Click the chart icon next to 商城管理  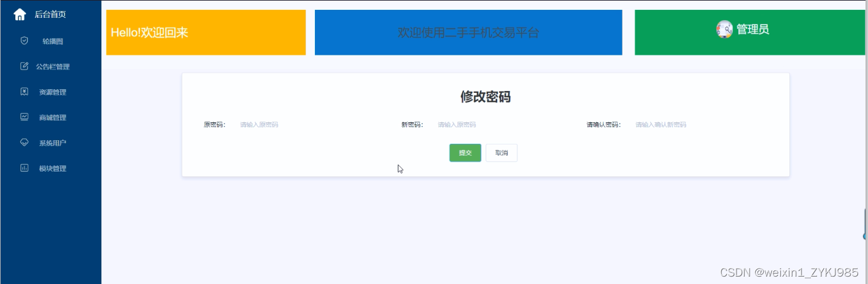click(25, 117)
